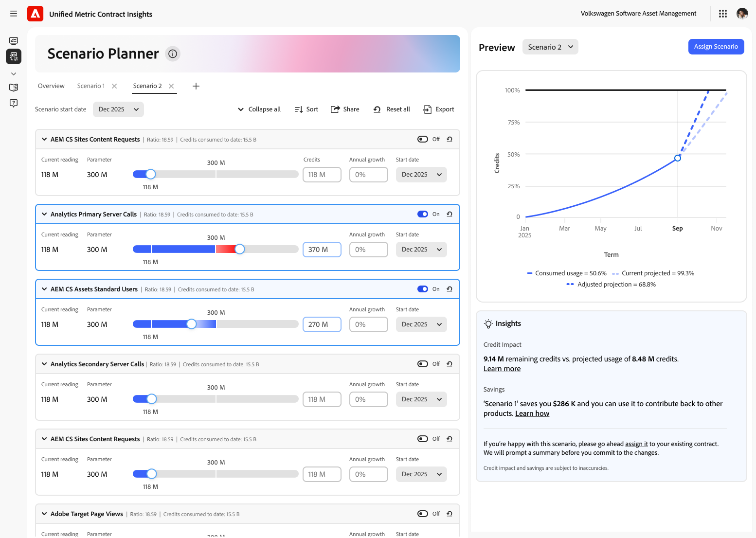The height and width of the screenshot is (538, 756).
Task: Open Scenario start date Dec 2025 dropdown
Action: tap(118, 109)
